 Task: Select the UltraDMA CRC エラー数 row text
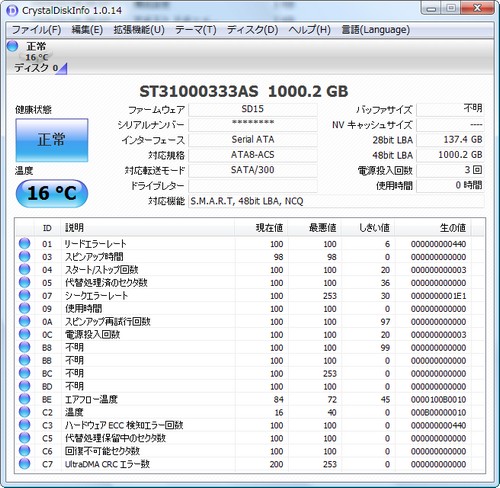point(107,464)
